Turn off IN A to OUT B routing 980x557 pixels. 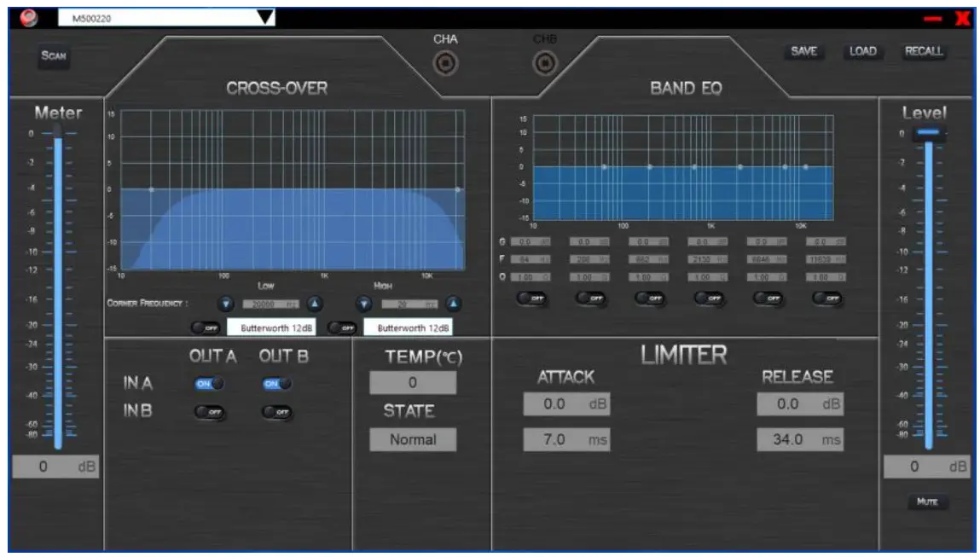tap(277, 384)
